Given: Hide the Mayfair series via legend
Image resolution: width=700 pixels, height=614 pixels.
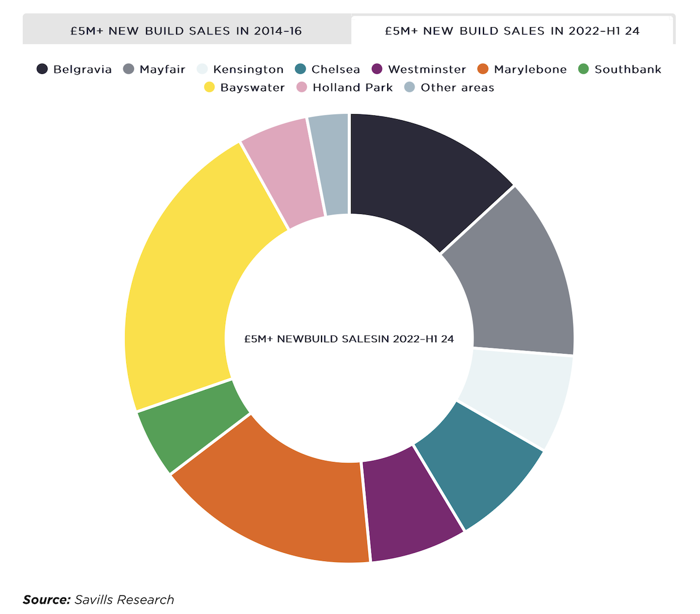Looking at the screenshot, I should click(x=154, y=69).
